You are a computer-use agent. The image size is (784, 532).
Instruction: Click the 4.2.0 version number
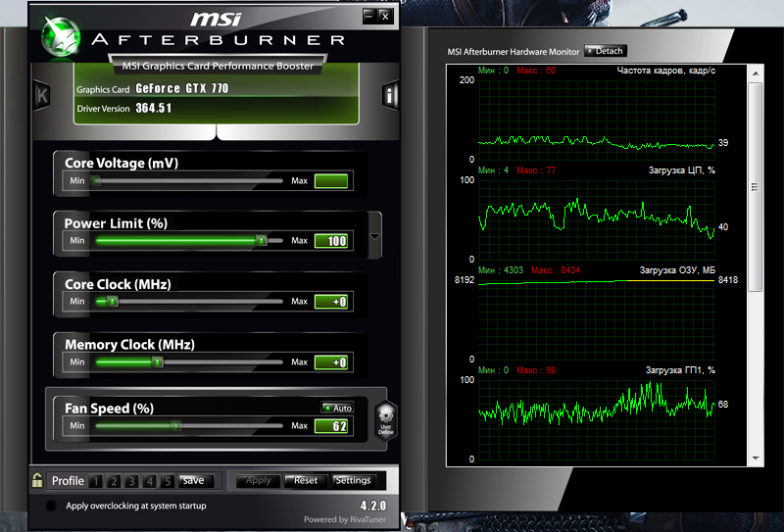click(x=373, y=506)
